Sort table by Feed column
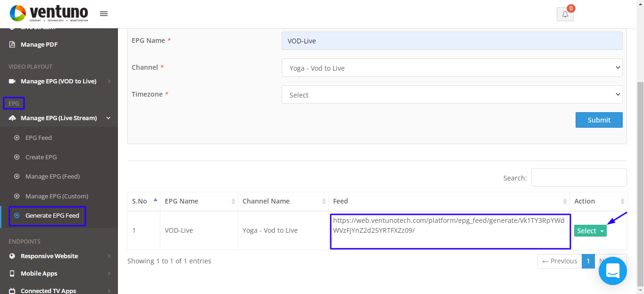Image resolution: width=644 pixels, height=294 pixels. tap(565, 201)
